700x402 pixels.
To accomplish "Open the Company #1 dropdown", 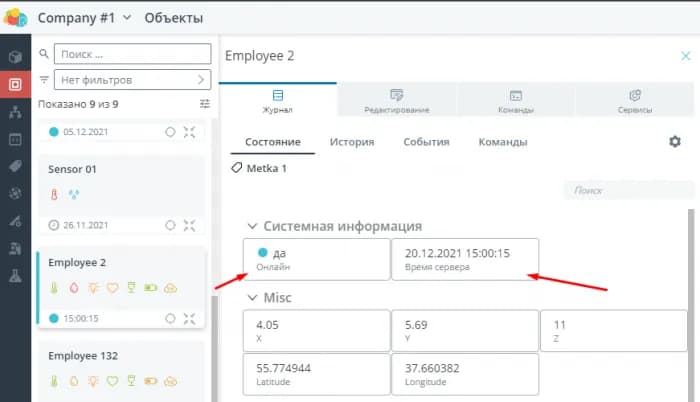I will pyautogui.click(x=84, y=18).
